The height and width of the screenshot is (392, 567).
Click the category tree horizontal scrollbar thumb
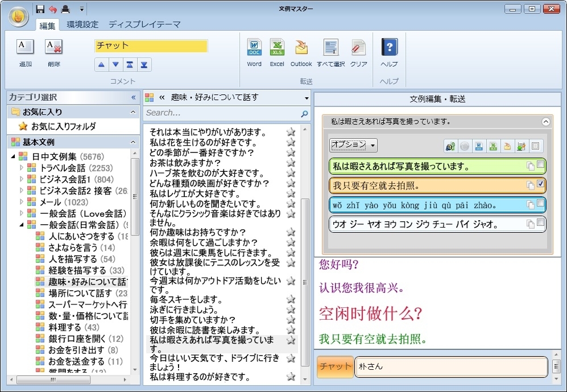click(53, 379)
